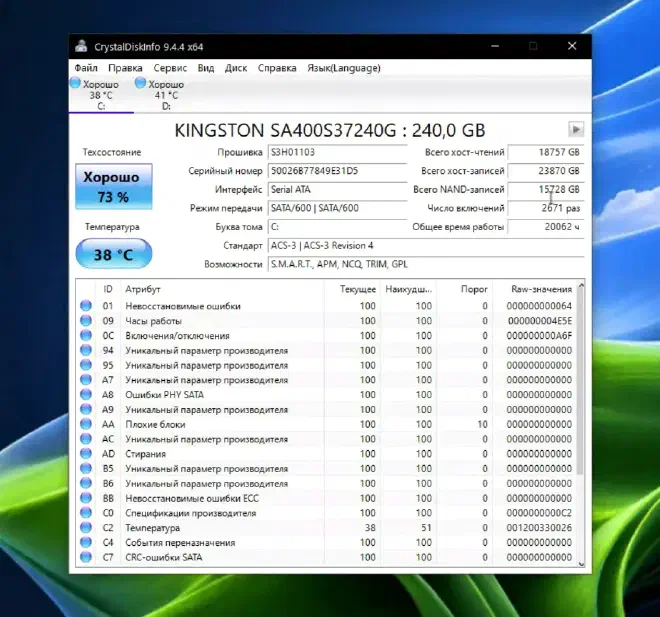Open the Сервис menu
This screenshot has height=617, width=660.
click(x=170, y=68)
